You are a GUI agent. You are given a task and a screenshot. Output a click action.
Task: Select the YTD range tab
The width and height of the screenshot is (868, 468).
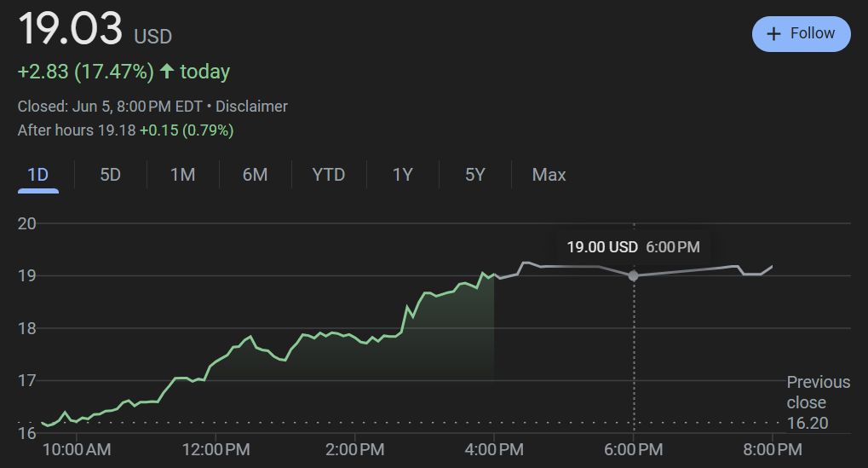coord(328,175)
